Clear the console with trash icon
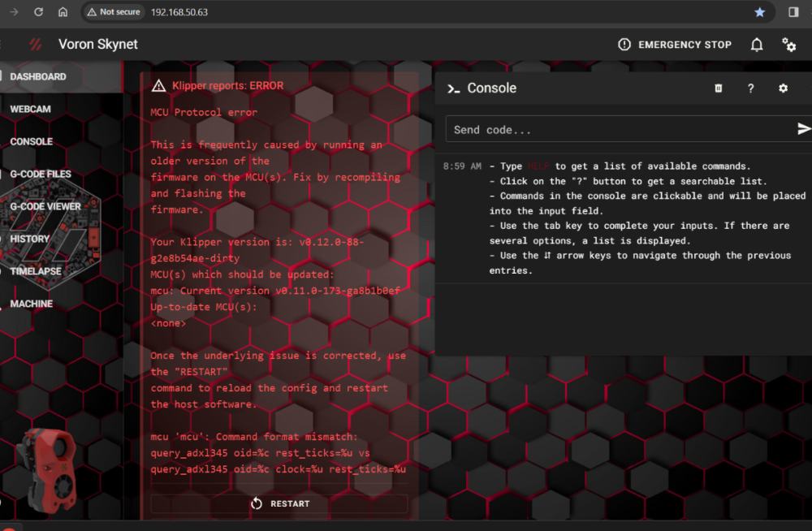Image resolution: width=812 pixels, height=531 pixels. point(719,88)
